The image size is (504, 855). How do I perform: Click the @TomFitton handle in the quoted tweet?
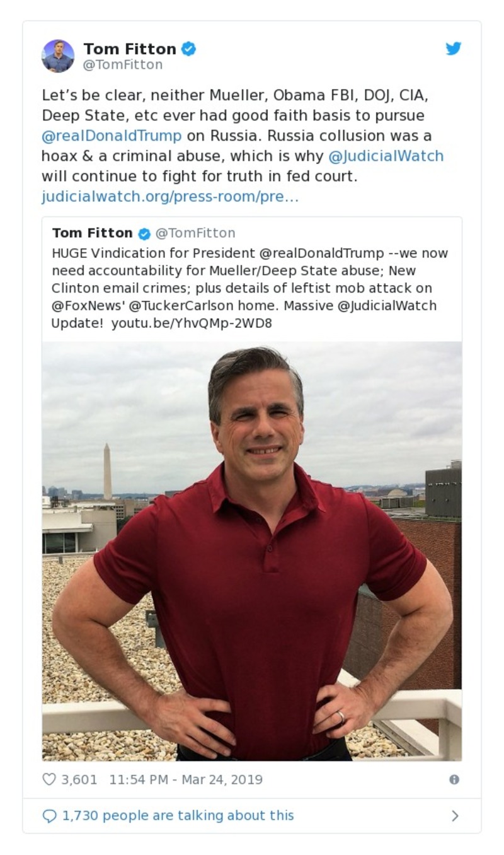coord(195,233)
